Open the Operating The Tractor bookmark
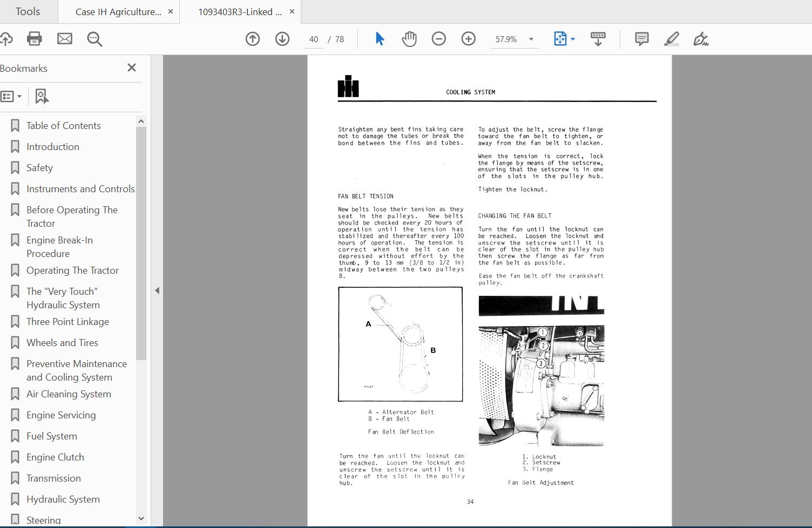 [72, 270]
